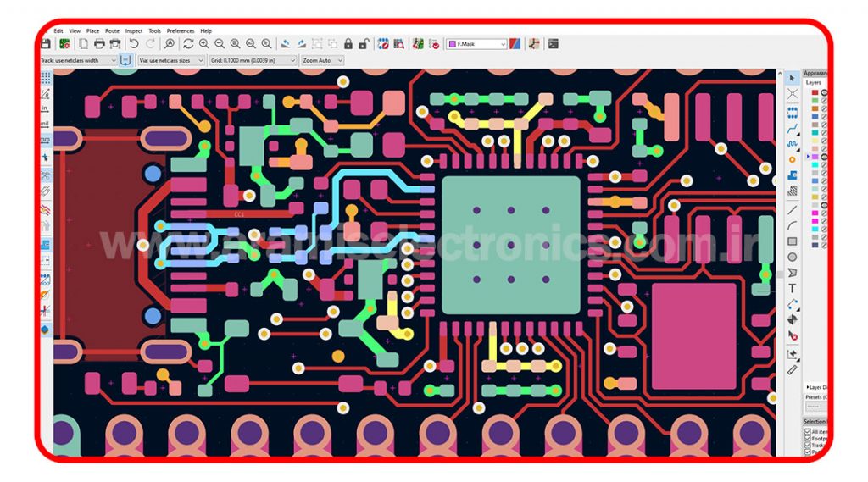Screen dimensions: 868x482
Task: Open the Place menu
Action: tap(92, 31)
